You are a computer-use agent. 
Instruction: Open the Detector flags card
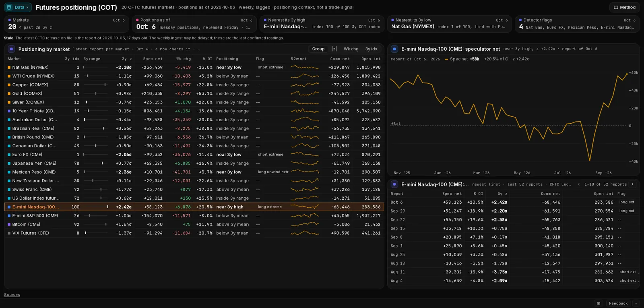[577, 24]
